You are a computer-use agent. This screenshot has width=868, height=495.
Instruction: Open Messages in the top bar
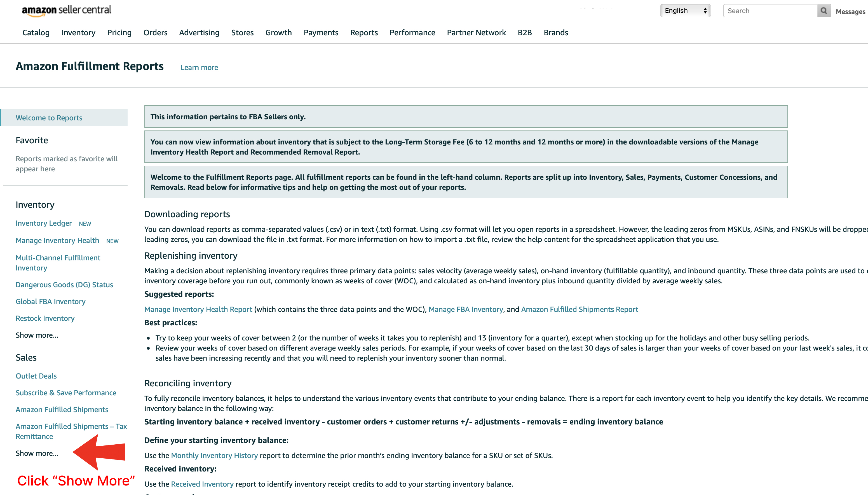pyautogui.click(x=850, y=11)
